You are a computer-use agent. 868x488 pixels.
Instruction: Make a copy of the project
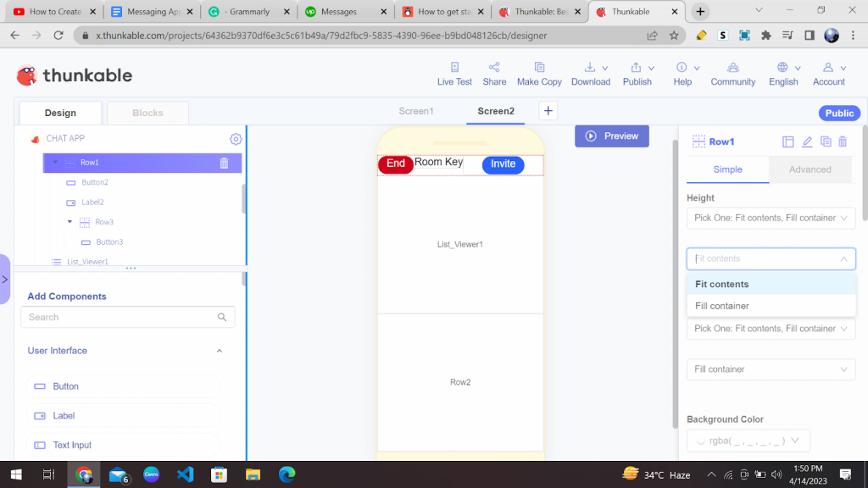539,72
